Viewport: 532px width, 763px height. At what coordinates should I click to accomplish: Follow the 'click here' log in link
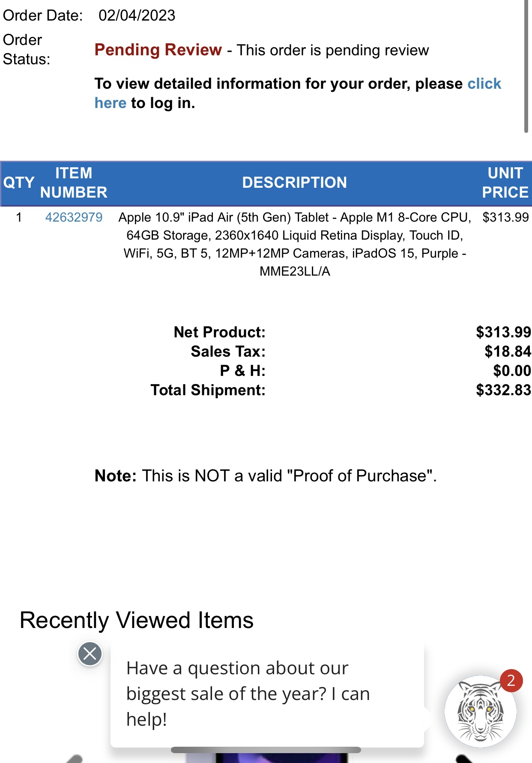(484, 84)
